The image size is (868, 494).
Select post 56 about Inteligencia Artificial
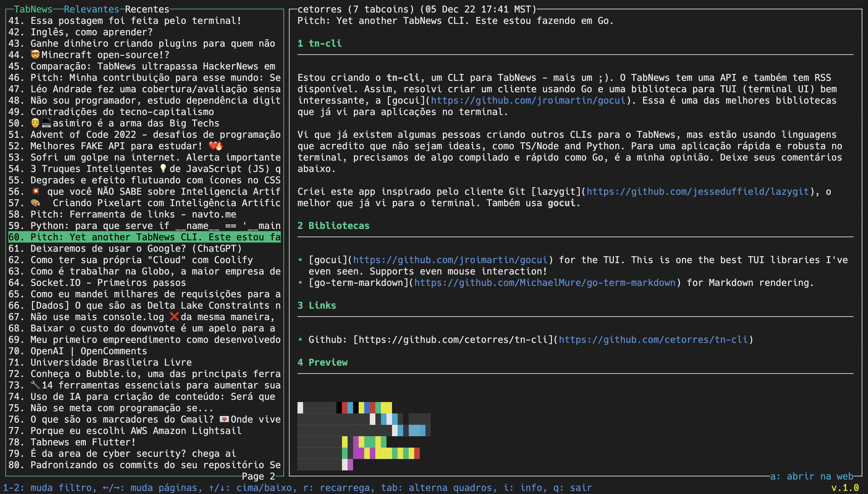(x=144, y=192)
